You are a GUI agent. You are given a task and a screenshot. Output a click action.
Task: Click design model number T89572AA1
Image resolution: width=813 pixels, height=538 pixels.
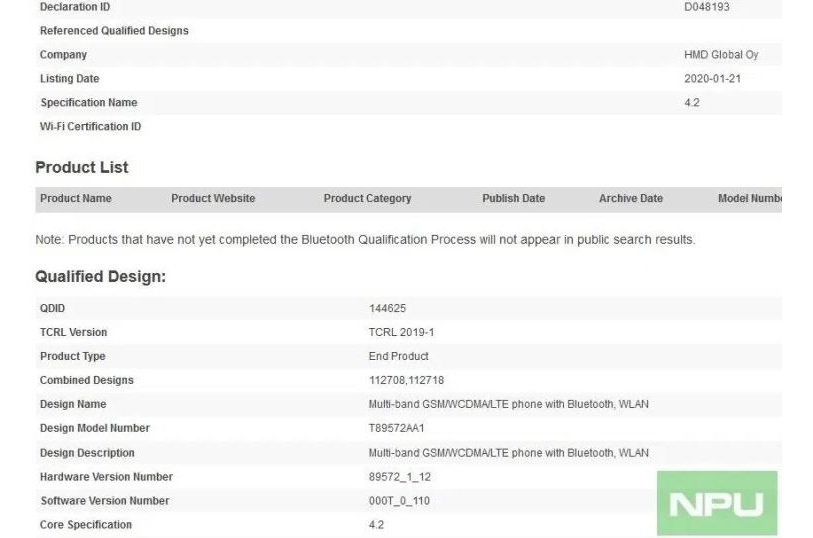point(397,428)
